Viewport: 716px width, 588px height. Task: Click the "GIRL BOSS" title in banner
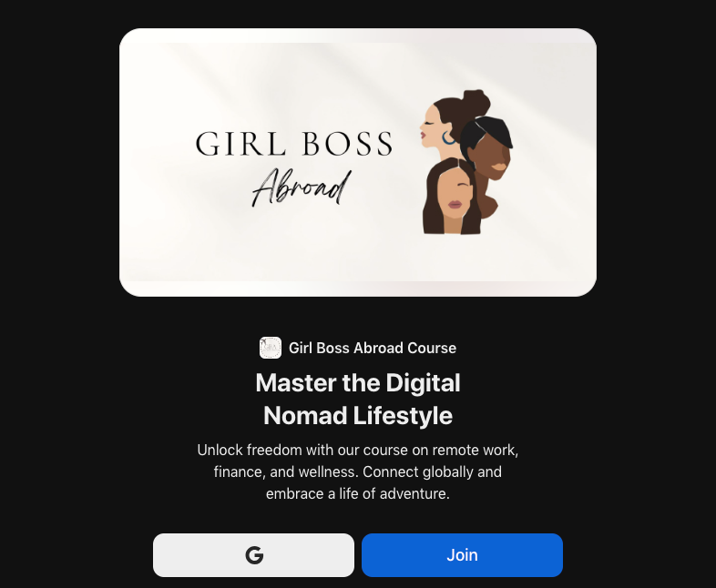(293, 145)
